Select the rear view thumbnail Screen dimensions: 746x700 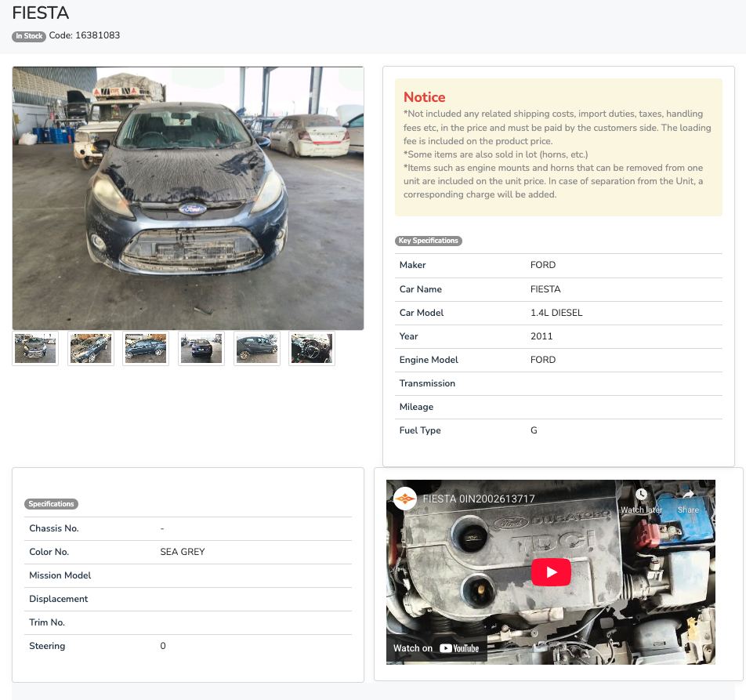201,348
